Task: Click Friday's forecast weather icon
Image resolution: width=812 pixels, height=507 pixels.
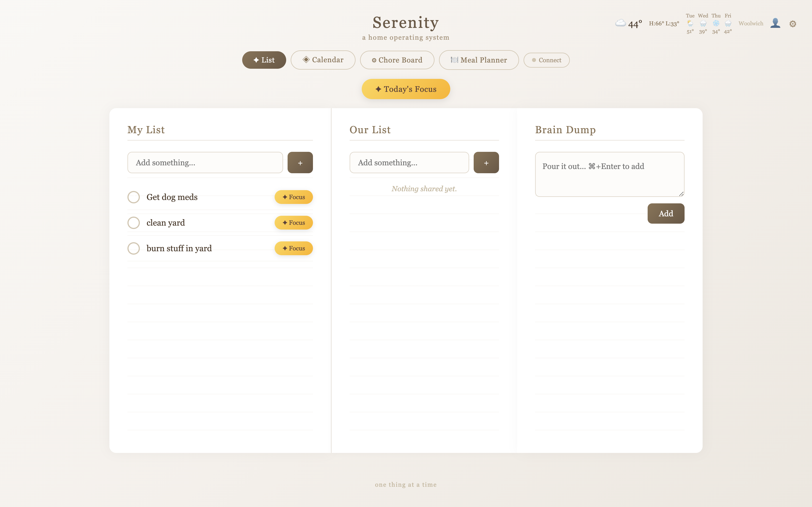Action: (x=728, y=23)
